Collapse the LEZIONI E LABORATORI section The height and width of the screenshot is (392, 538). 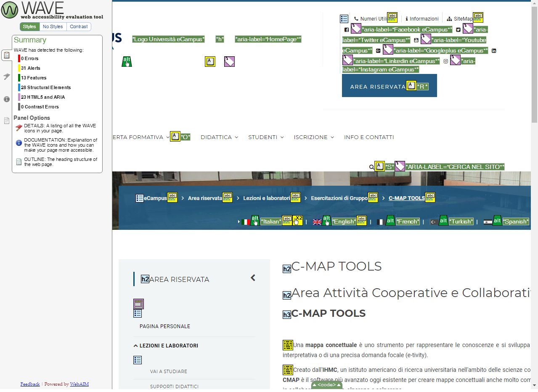click(x=166, y=346)
